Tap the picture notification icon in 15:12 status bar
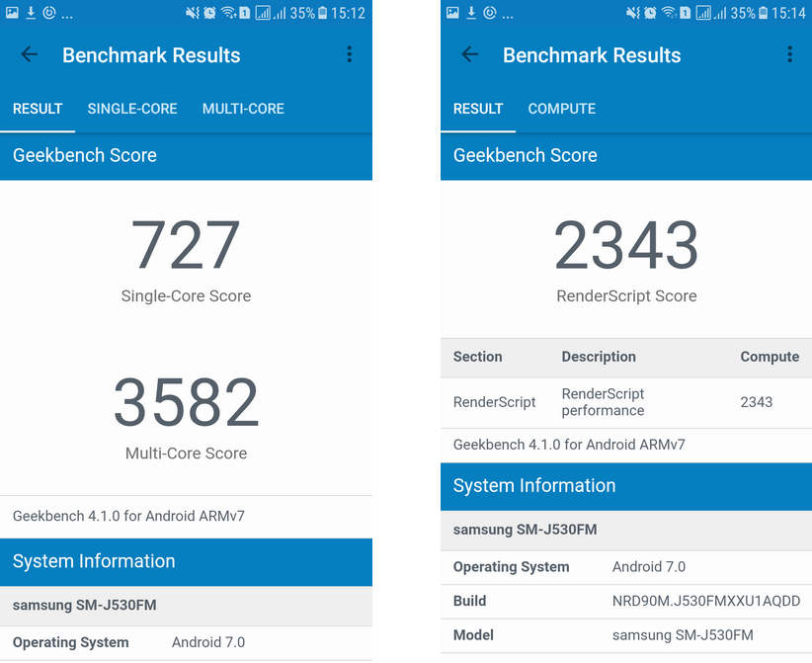812x663 pixels. click(12, 14)
